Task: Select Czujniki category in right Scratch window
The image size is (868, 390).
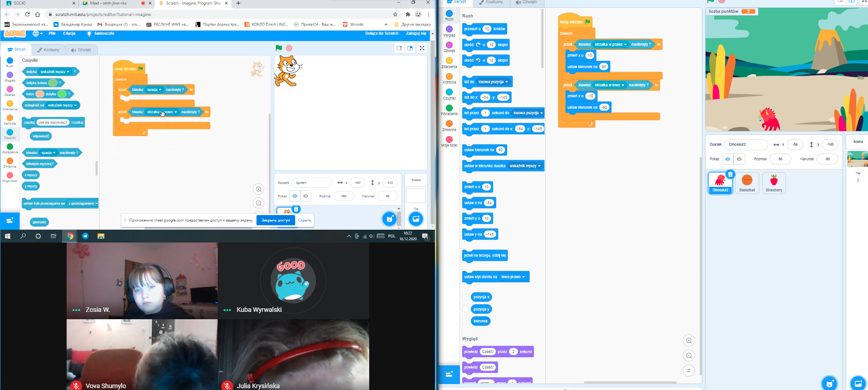Action: point(449,95)
